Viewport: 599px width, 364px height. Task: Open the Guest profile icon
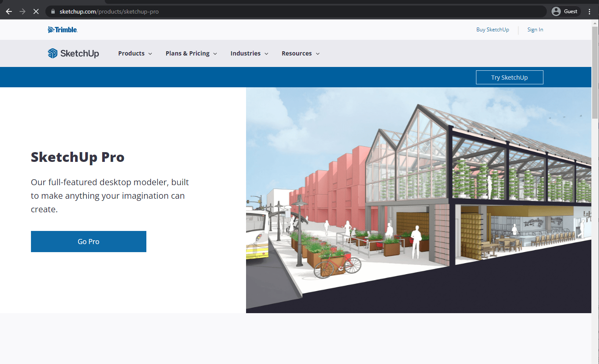[565, 11]
